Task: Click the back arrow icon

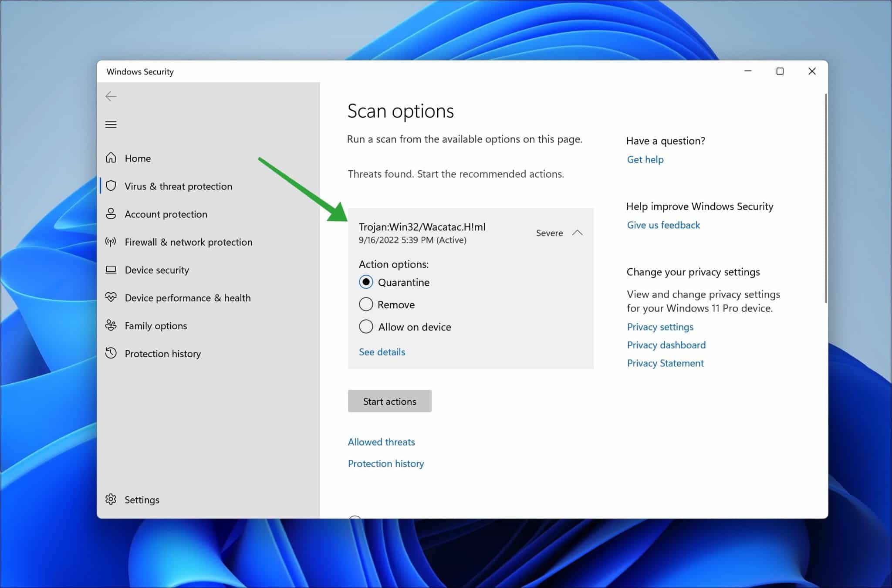Action: [x=111, y=96]
